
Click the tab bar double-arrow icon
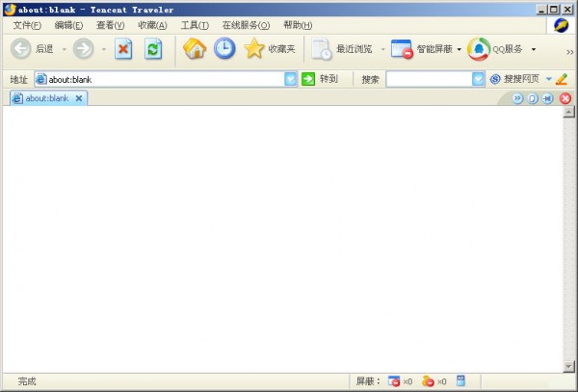[x=517, y=98]
